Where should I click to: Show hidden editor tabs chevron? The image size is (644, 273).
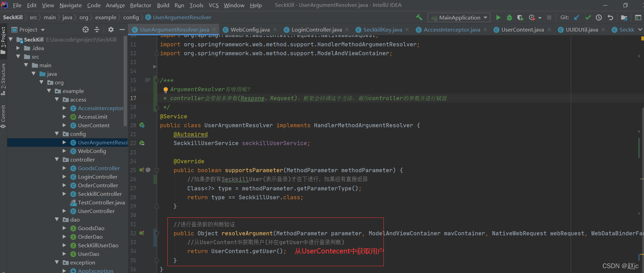click(x=640, y=29)
